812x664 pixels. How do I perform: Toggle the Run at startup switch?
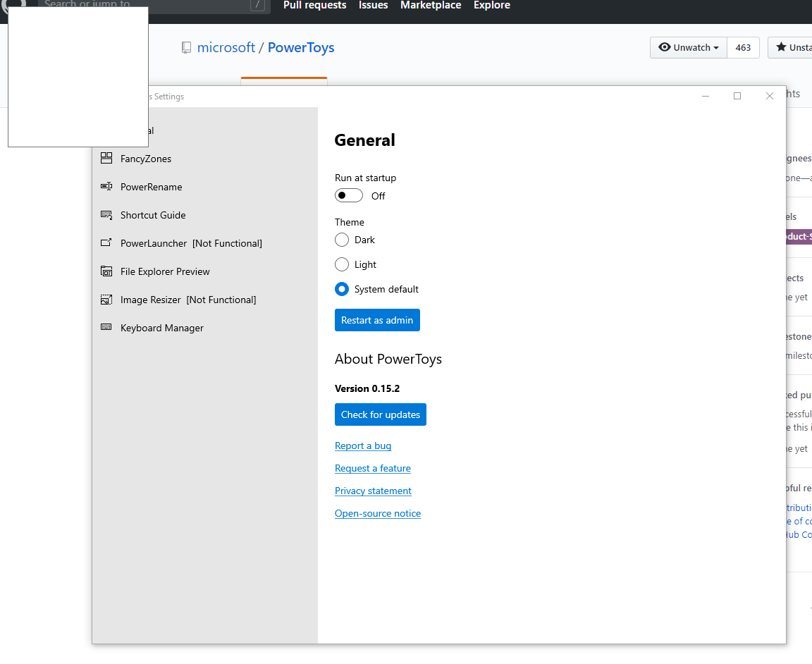pos(348,195)
